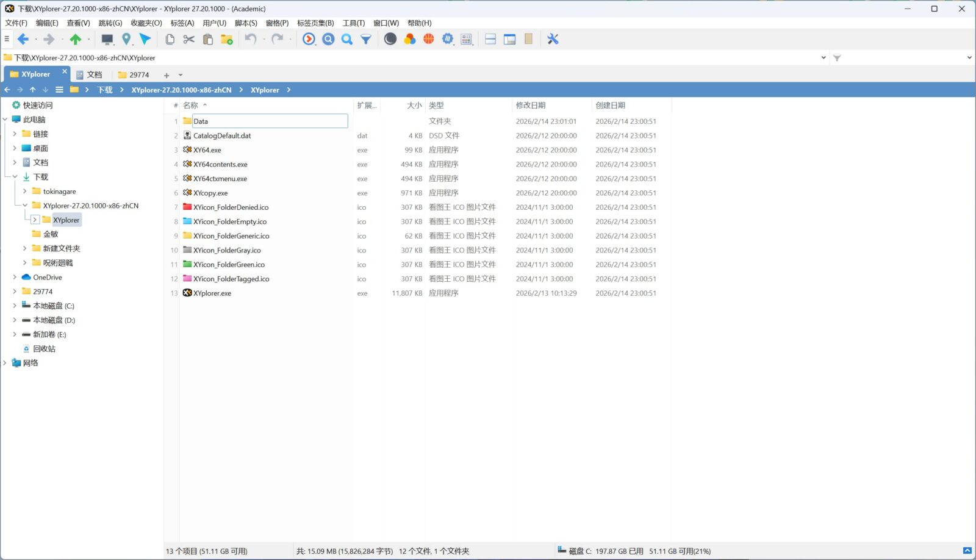Open the address bar dropdown arrow
Screen dimensions: 976x560
(x=823, y=58)
